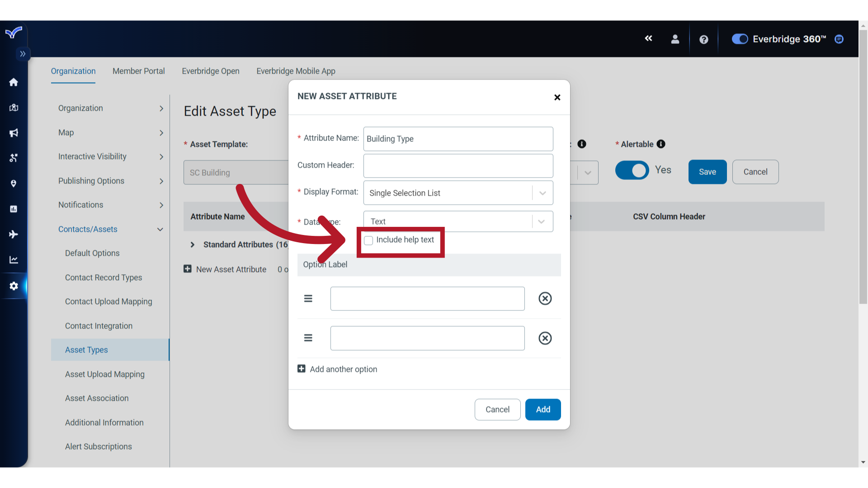Open the help question mark icon

coord(703,40)
